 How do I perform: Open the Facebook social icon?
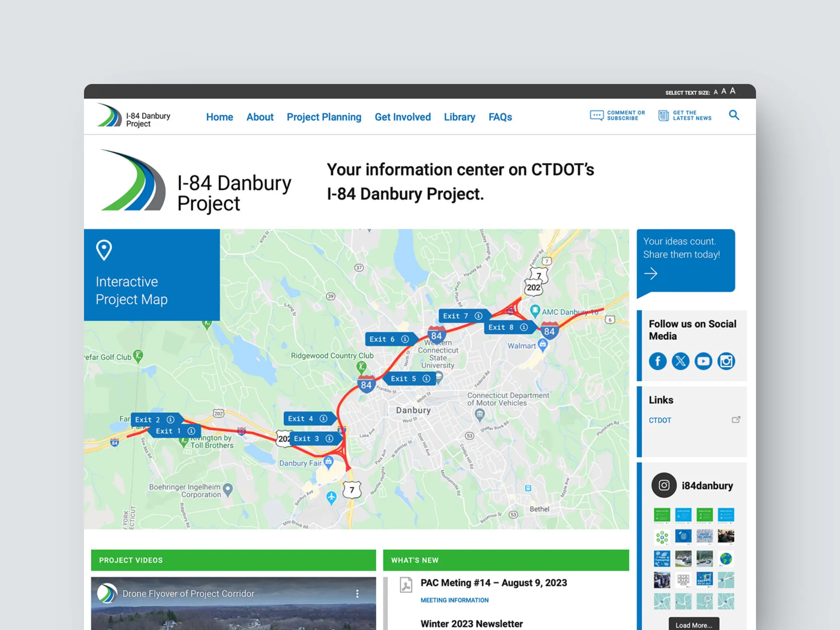coord(658,361)
